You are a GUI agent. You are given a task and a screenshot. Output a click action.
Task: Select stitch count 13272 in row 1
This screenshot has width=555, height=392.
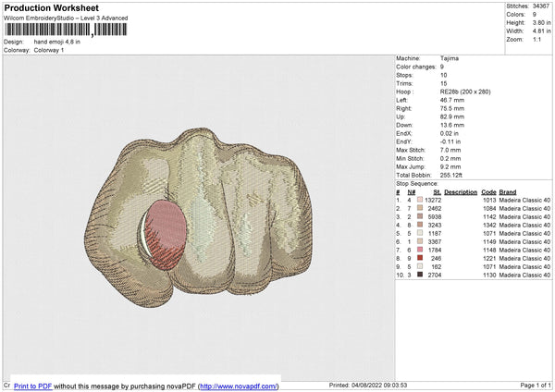433,200
